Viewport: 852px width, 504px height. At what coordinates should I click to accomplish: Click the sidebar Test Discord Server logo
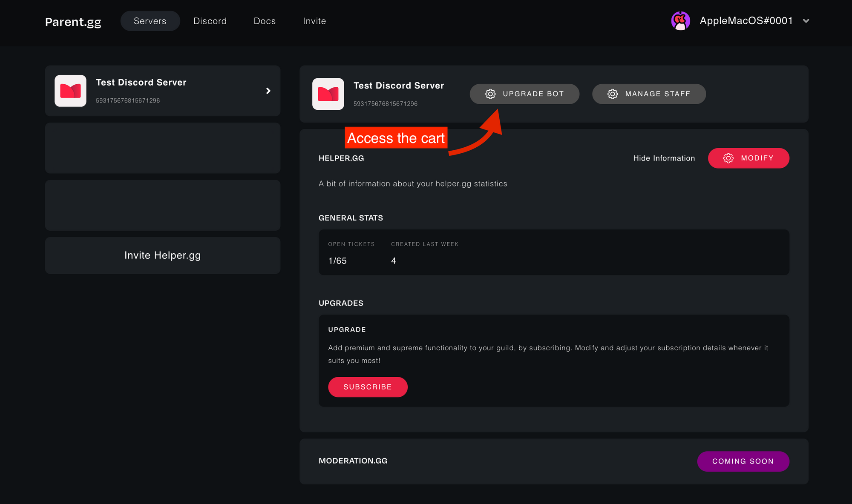click(x=70, y=91)
